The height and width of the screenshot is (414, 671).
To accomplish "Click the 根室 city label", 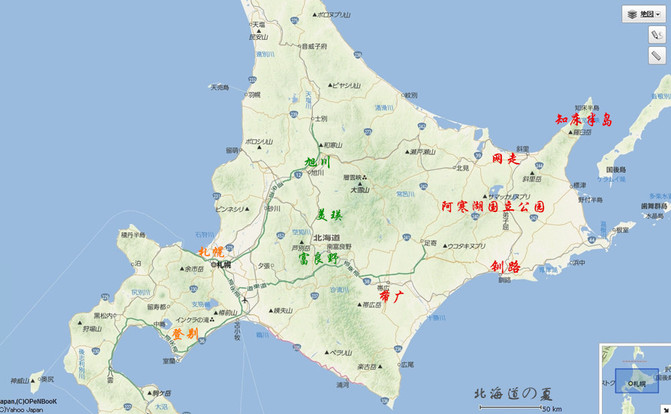I will coord(622,230).
